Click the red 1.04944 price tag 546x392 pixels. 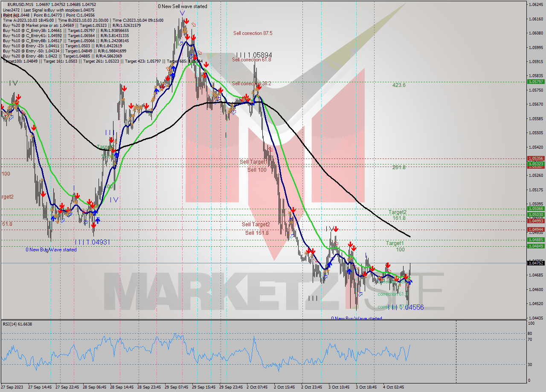pos(535,229)
